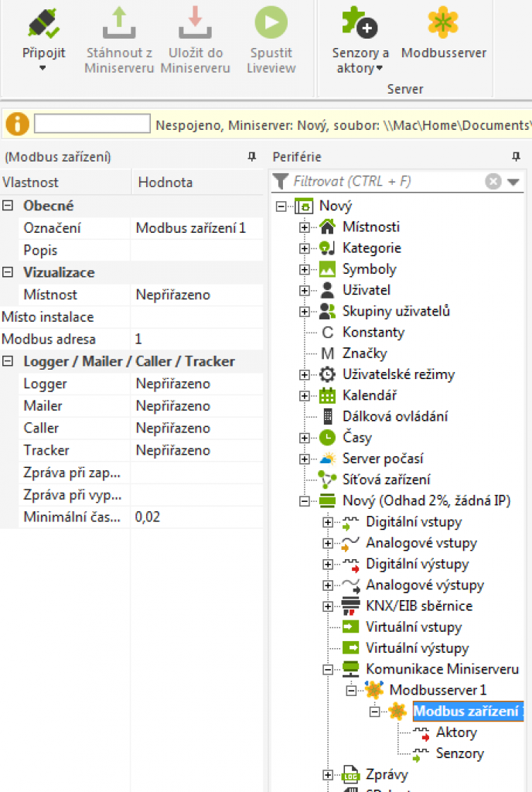The image size is (532, 792).
Task: Edit the Označení value Modbus zařízení 1
Action: point(197,228)
